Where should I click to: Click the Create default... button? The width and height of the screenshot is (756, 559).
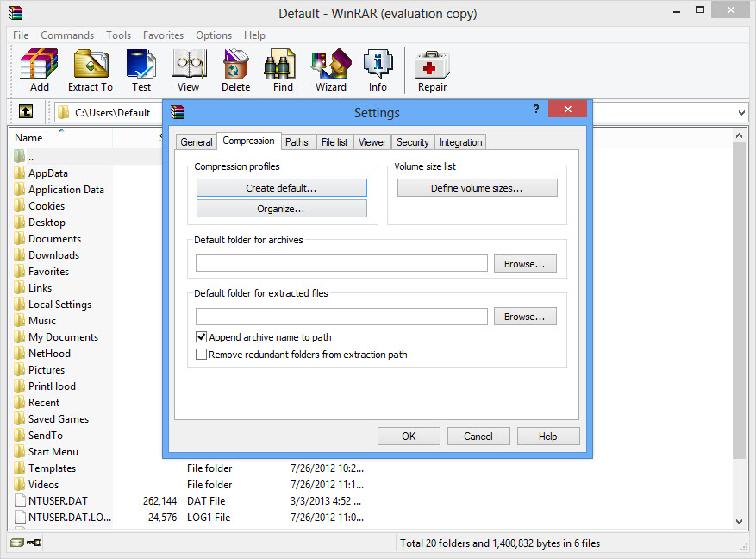282,188
